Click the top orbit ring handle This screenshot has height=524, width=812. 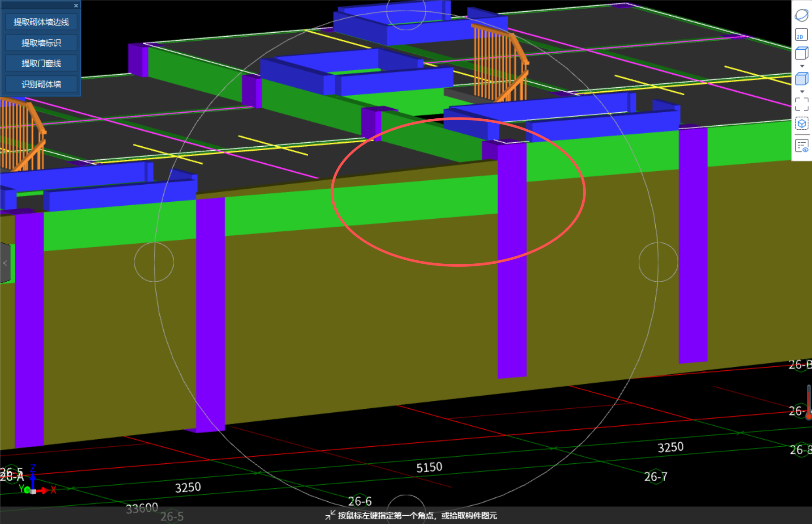(x=406, y=10)
